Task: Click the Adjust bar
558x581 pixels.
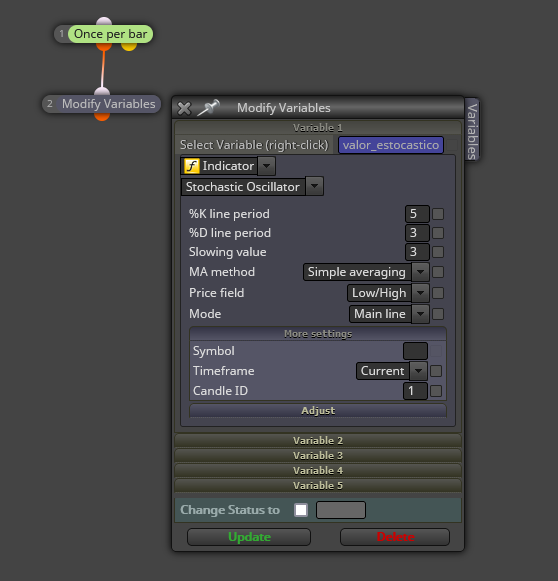Action: [x=318, y=411]
